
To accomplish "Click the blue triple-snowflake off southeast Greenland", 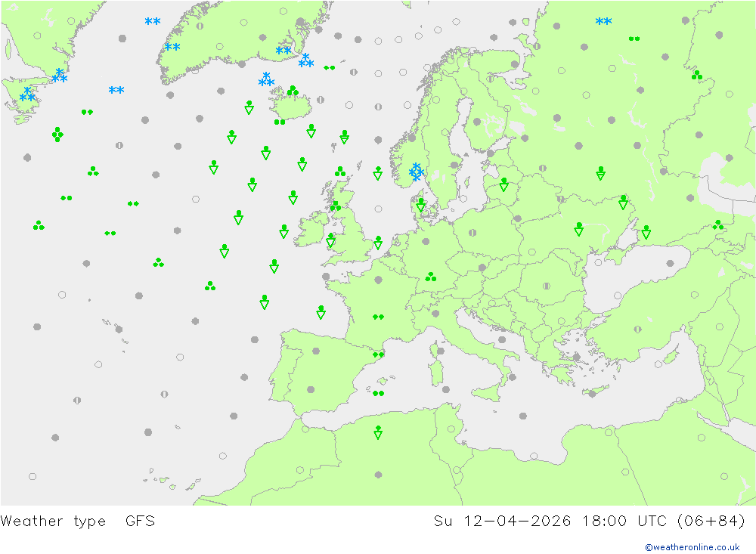I will pos(306,60).
